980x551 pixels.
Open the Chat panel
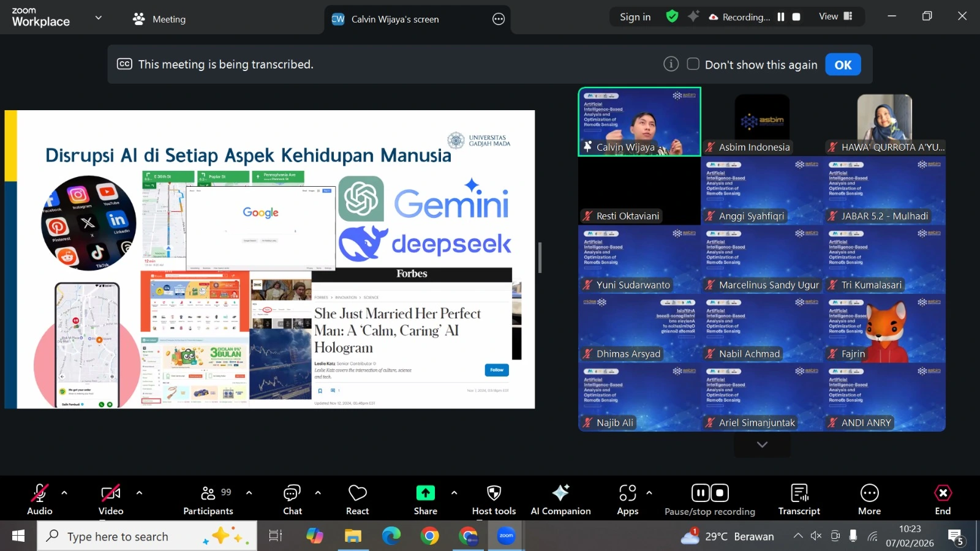tap(292, 500)
